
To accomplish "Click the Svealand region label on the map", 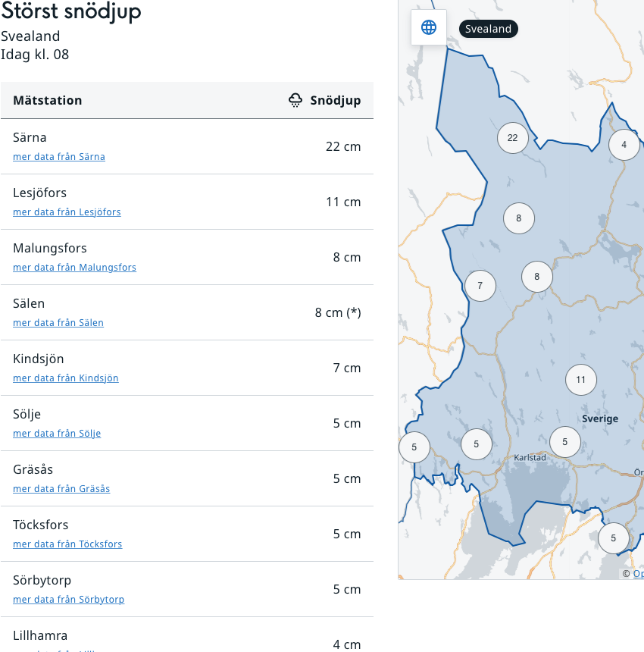I will [x=488, y=29].
